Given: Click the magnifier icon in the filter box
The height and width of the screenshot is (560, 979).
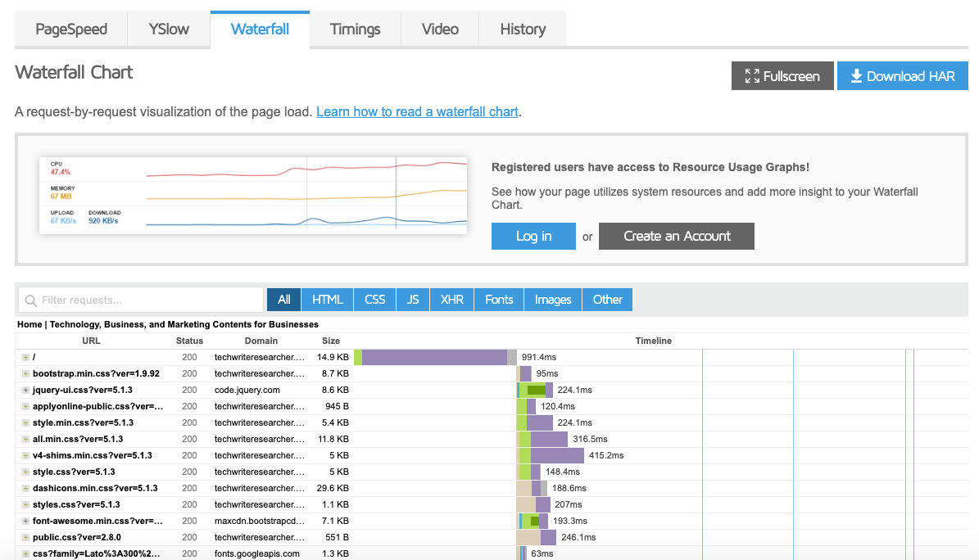Looking at the screenshot, I should (x=31, y=299).
